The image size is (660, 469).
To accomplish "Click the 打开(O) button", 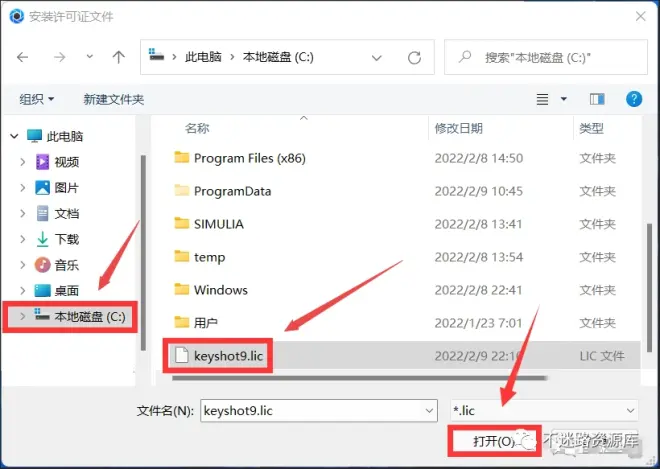I will [x=493, y=440].
